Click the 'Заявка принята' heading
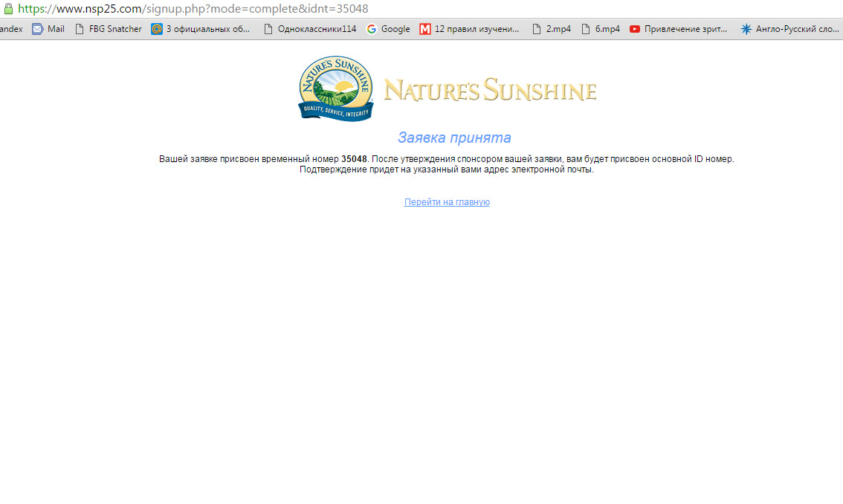The image size is (843, 504). click(454, 138)
